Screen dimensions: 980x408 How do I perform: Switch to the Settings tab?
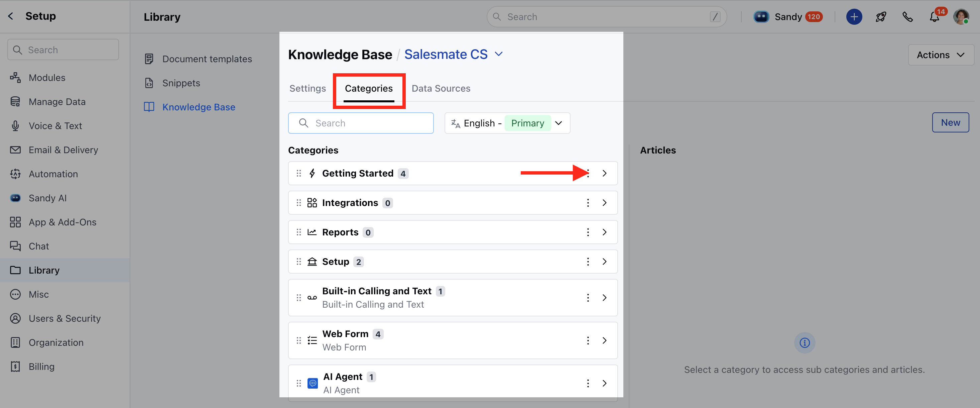pos(308,88)
